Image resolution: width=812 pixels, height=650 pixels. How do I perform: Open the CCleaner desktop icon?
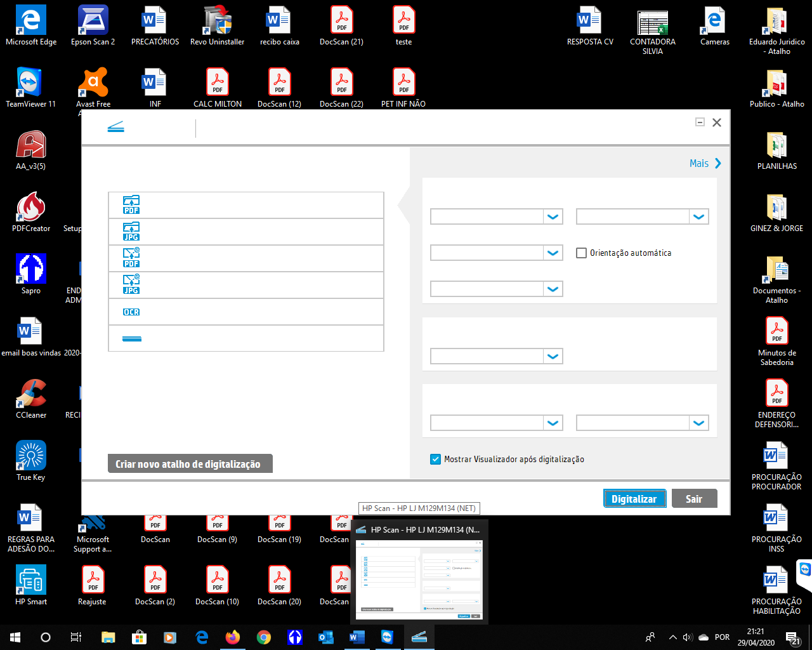(31, 399)
